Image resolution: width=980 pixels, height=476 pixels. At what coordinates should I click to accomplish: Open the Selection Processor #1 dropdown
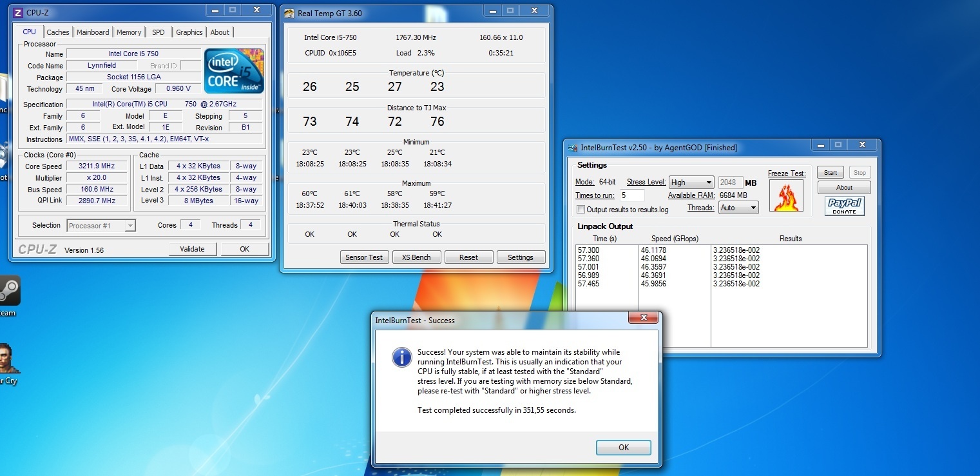tap(101, 226)
